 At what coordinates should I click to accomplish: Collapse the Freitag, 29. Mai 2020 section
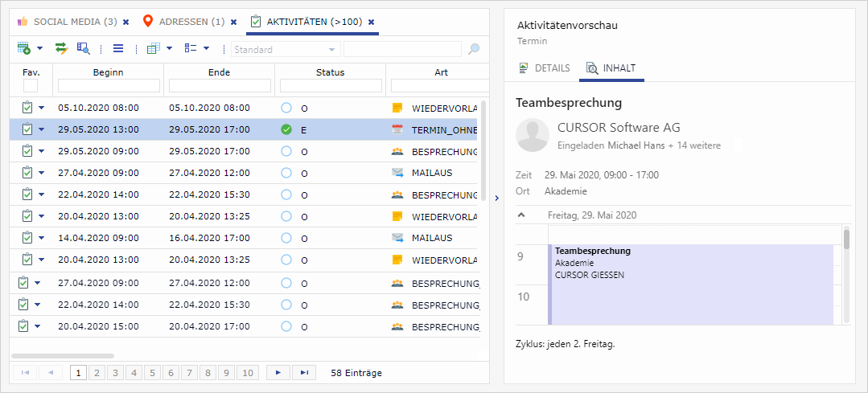(521, 215)
